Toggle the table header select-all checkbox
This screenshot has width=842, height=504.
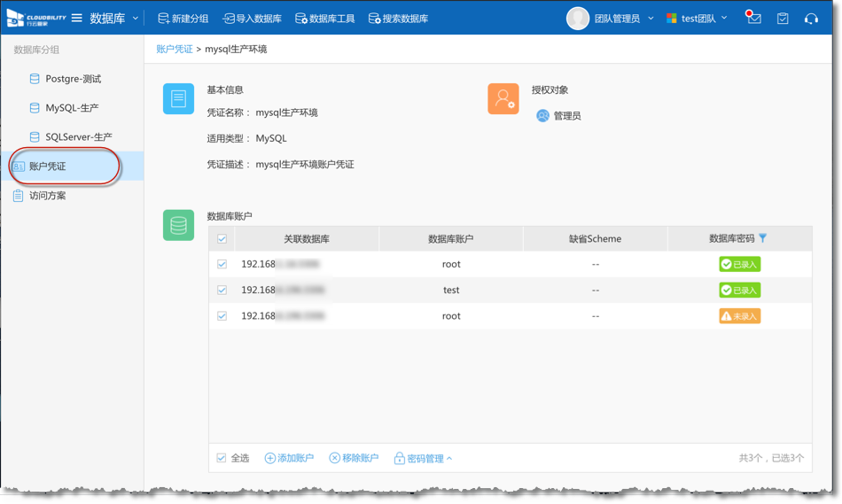tap(222, 239)
